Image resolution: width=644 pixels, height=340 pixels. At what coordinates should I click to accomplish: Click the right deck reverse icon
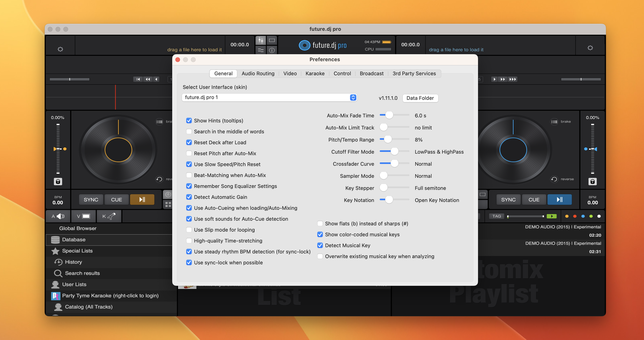click(554, 179)
